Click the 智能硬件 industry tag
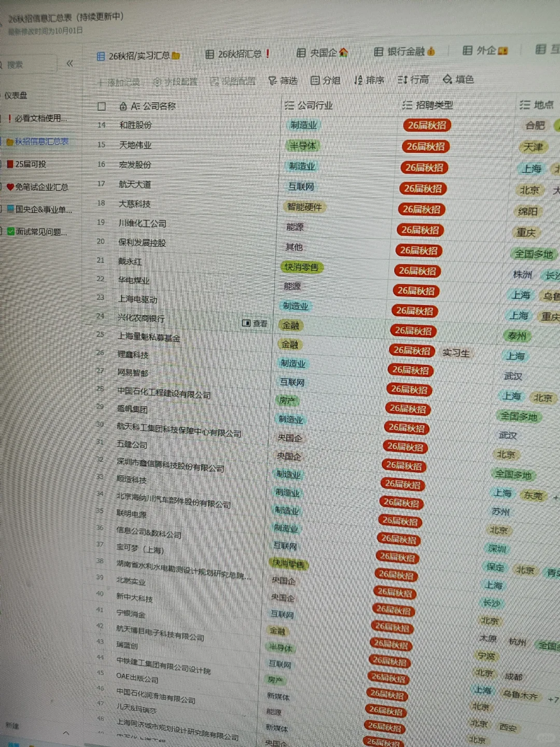Image resolution: width=560 pixels, height=747 pixels. tap(305, 207)
